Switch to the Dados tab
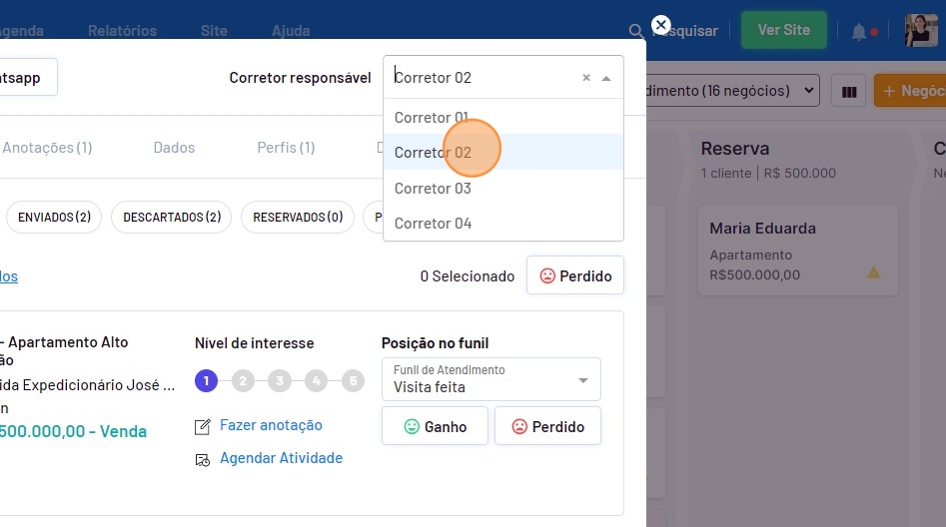This screenshot has width=946, height=527. point(174,147)
